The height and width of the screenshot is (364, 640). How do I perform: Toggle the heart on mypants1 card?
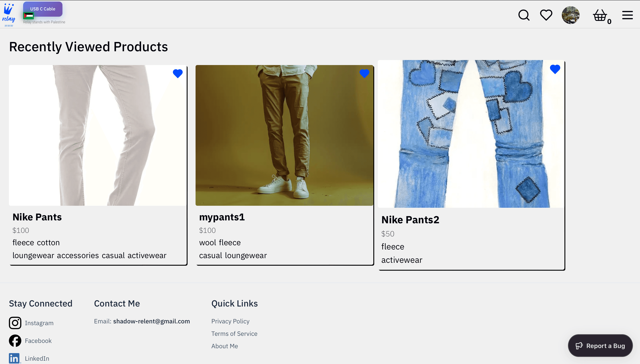[x=364, y=73]
